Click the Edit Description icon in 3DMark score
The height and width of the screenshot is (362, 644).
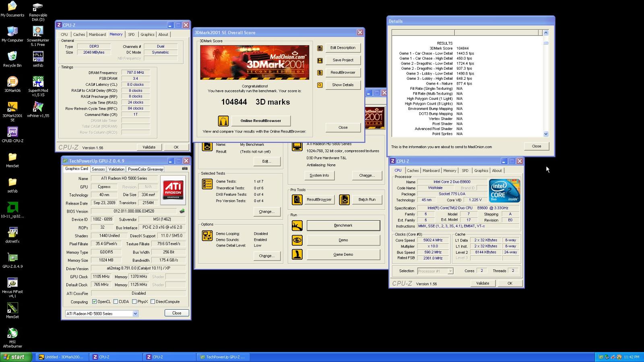click(x=320, y=48)
